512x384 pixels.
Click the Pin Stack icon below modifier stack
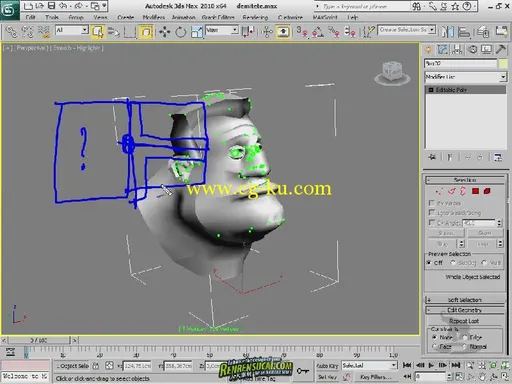432,157
